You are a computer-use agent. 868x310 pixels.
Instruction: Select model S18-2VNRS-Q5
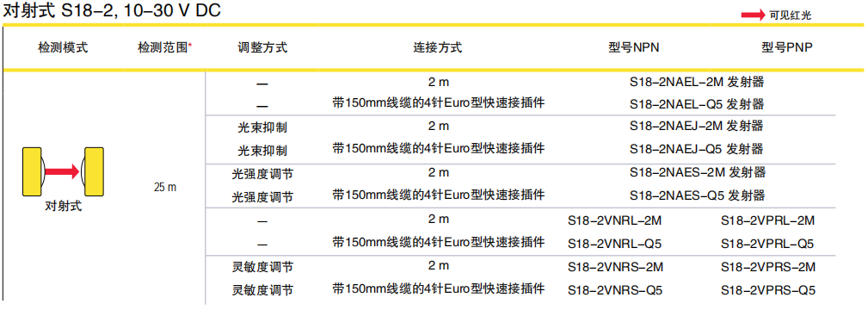(x=615, y=290)
